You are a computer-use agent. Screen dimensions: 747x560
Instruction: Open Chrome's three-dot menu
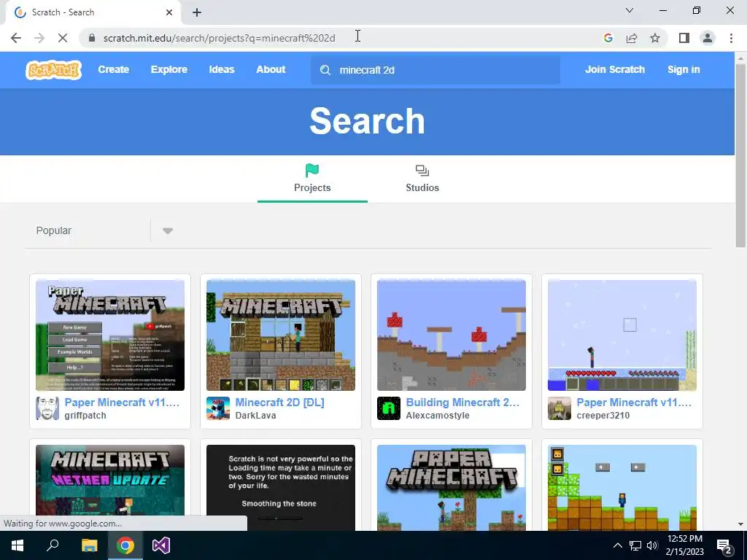pyautogui.click(x=731, y=38)
